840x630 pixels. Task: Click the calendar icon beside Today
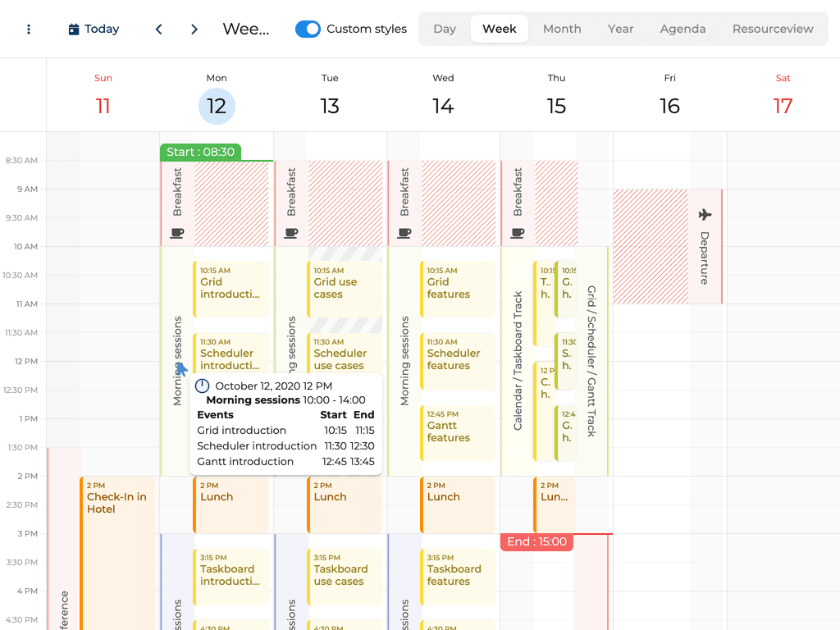coord(74,30)
